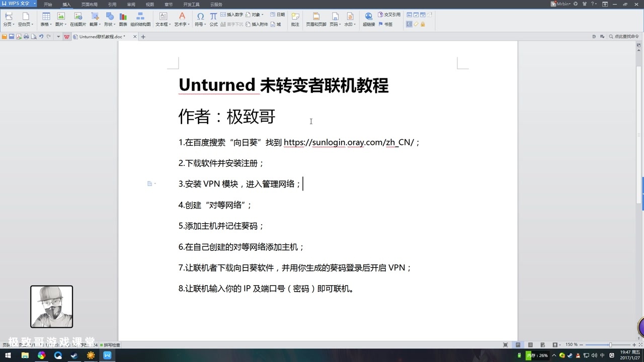Click the document title Unturned 未转变者联机教程
This screenshot has height=362, width=644.
click(283, 85)
